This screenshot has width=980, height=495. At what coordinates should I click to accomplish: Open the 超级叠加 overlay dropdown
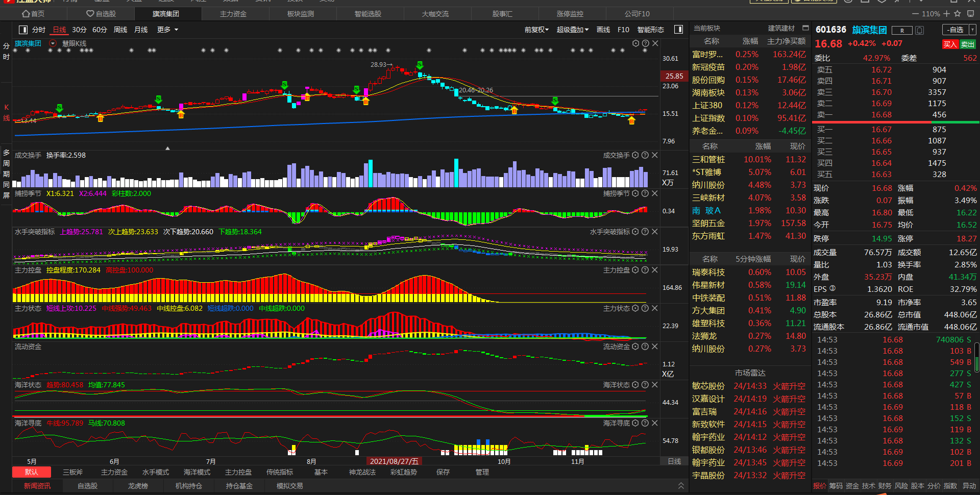pyautogui.click(x=573, y=30)
